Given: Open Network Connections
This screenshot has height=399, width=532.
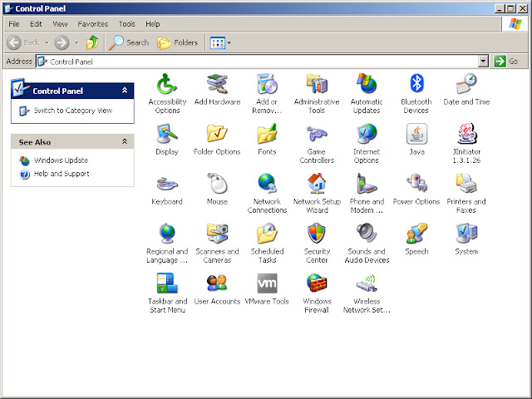Looking at the screenshot, I should [267, 193].
